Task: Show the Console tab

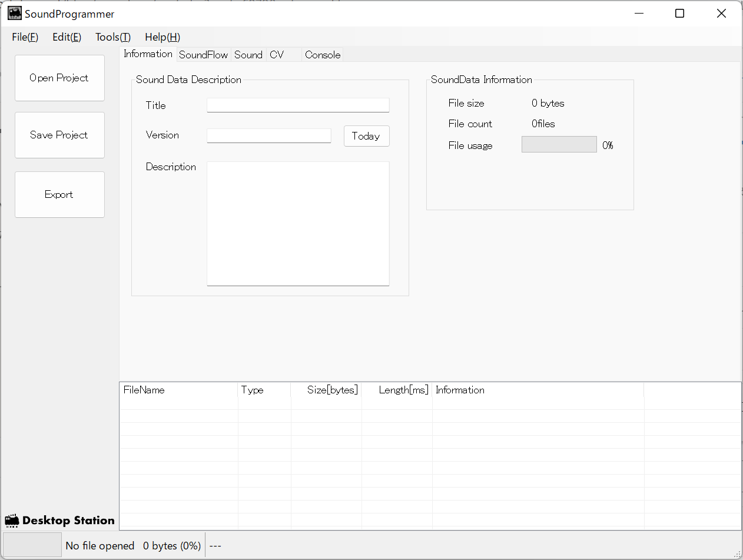Action: 323,55
